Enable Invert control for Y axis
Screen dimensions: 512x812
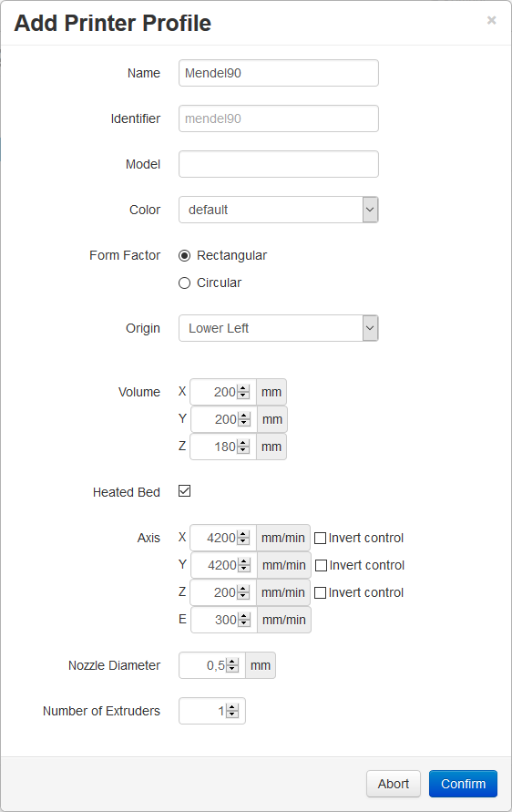point(321,566)
